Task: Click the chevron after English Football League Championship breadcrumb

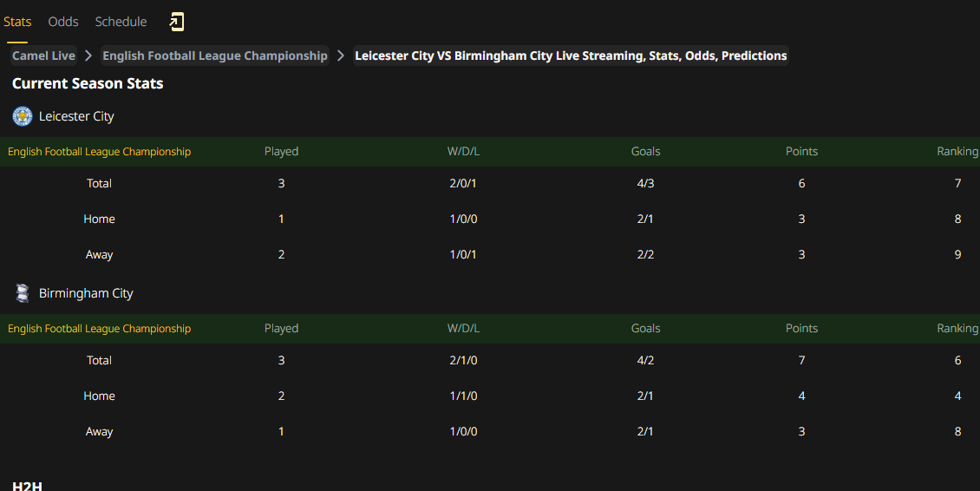Action: [341, 56]
